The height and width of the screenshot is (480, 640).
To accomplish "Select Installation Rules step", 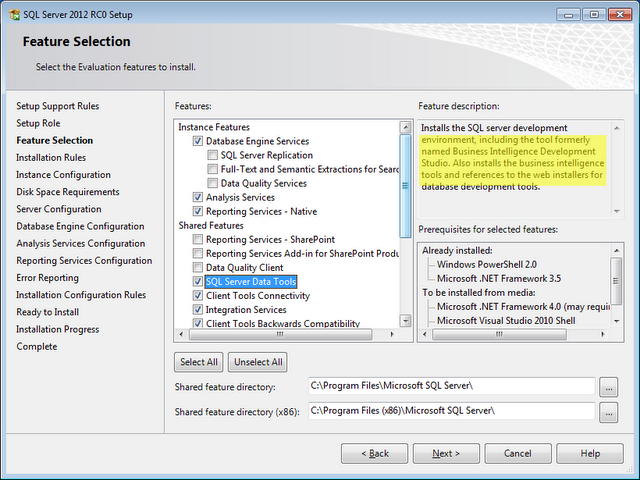I will (x=51, y=158).
